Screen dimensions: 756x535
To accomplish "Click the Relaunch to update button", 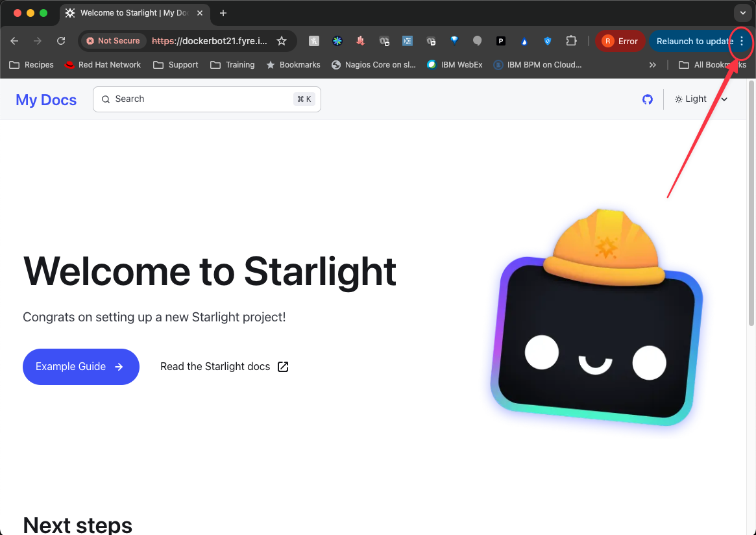I will (692, 41).
